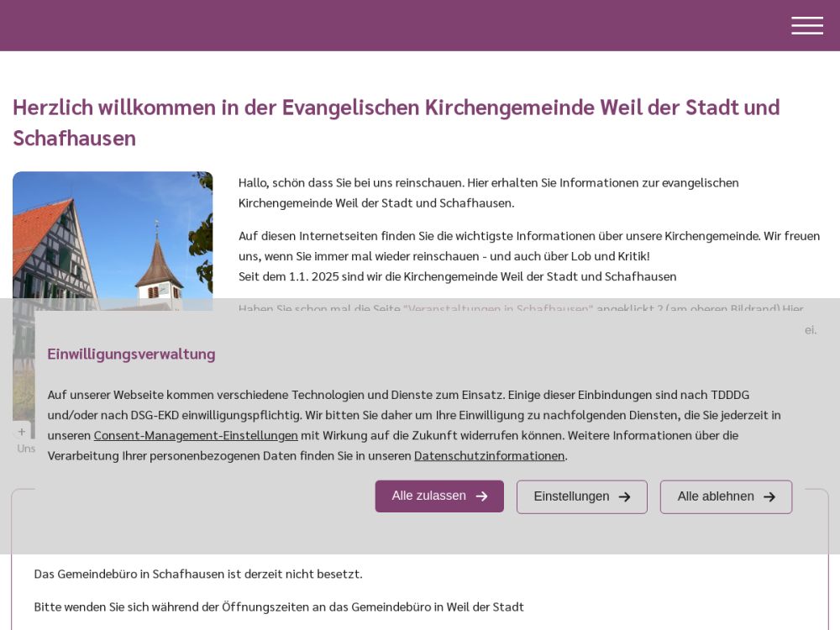This screenshot has height=630, width=840.
Task: Click the plus icon on church image
Action: [x=22, y=432]
